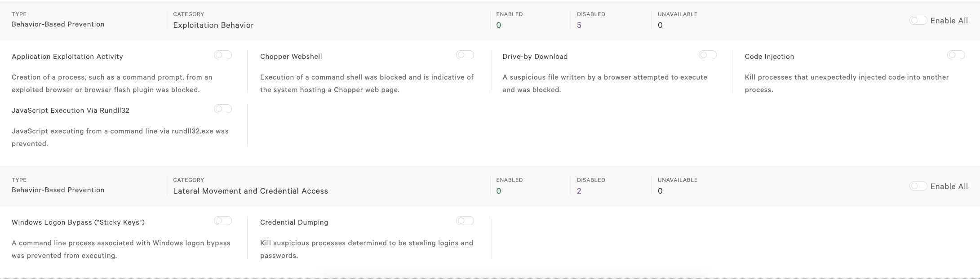Toggle JavaScript Execution Via Rundll32
The width and height of the screenshot is (980, 279).
click(x=223, y=109)
